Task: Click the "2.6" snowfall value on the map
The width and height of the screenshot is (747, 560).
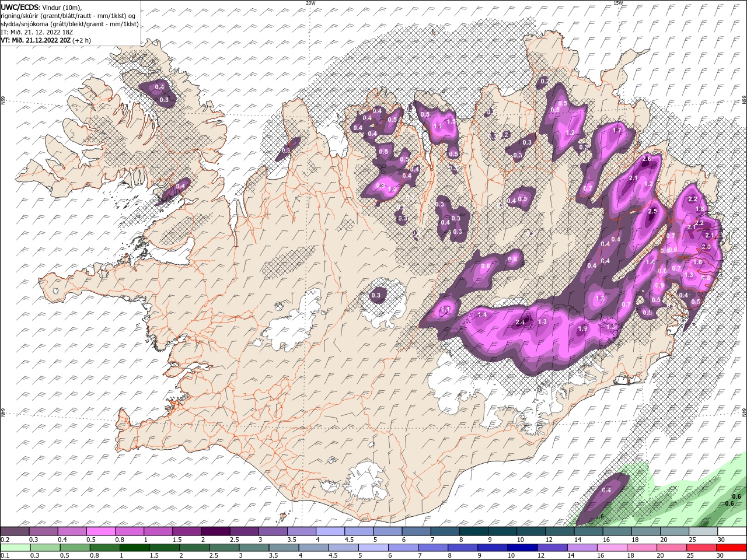Action: point(646,159)
